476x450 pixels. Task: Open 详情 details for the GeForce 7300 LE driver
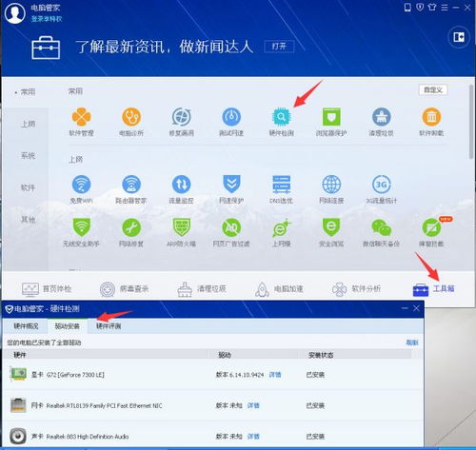tap(275, 375)
